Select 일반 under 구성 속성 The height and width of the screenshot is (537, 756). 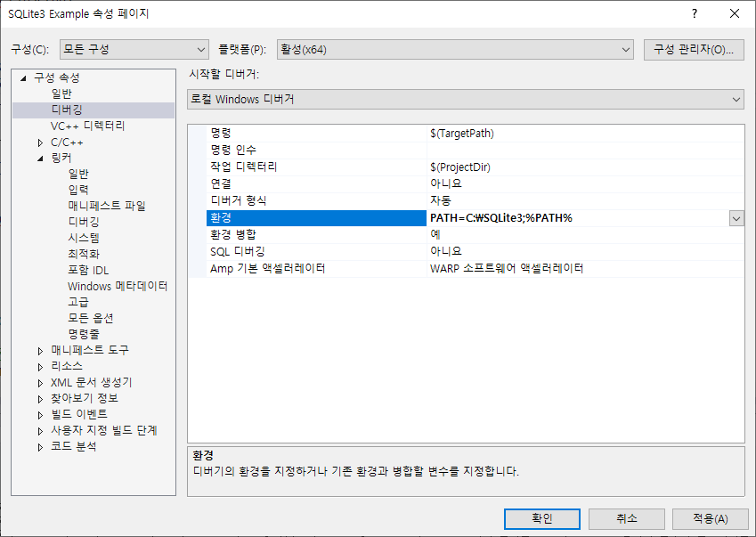61,94
